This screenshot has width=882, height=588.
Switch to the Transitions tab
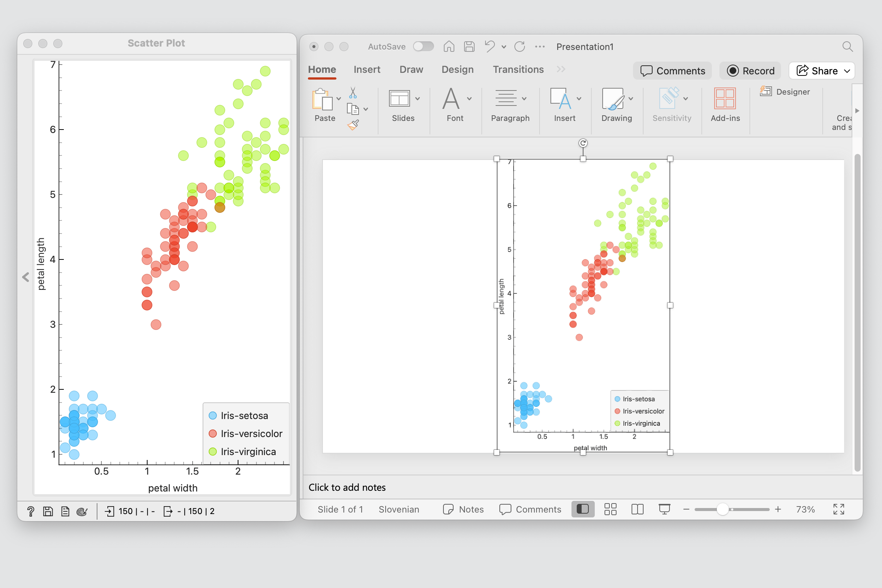(518, 69)
